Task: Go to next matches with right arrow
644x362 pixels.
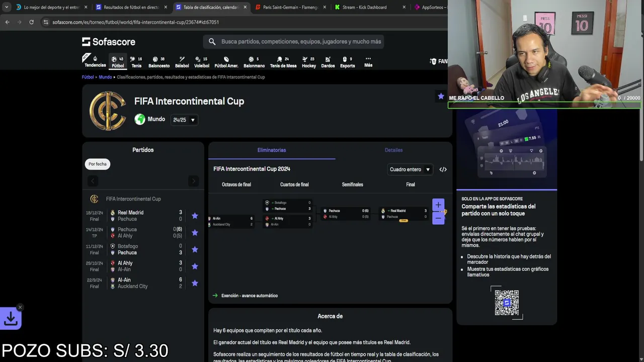Action: click(x=194, y=181)
